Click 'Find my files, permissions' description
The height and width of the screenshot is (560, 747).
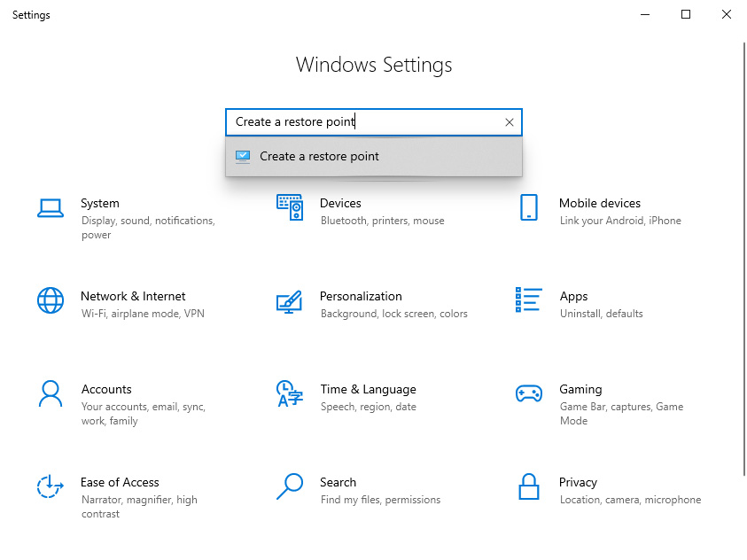point(381,500)
